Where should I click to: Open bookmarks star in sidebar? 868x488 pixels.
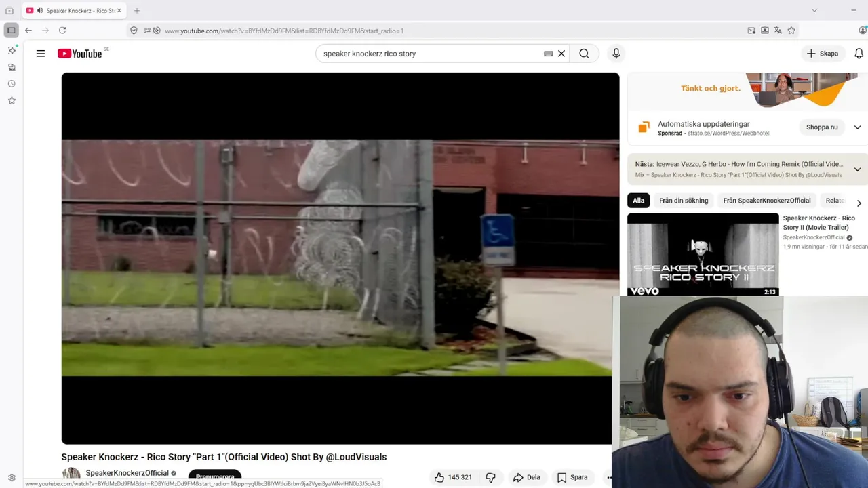(12, 100)
